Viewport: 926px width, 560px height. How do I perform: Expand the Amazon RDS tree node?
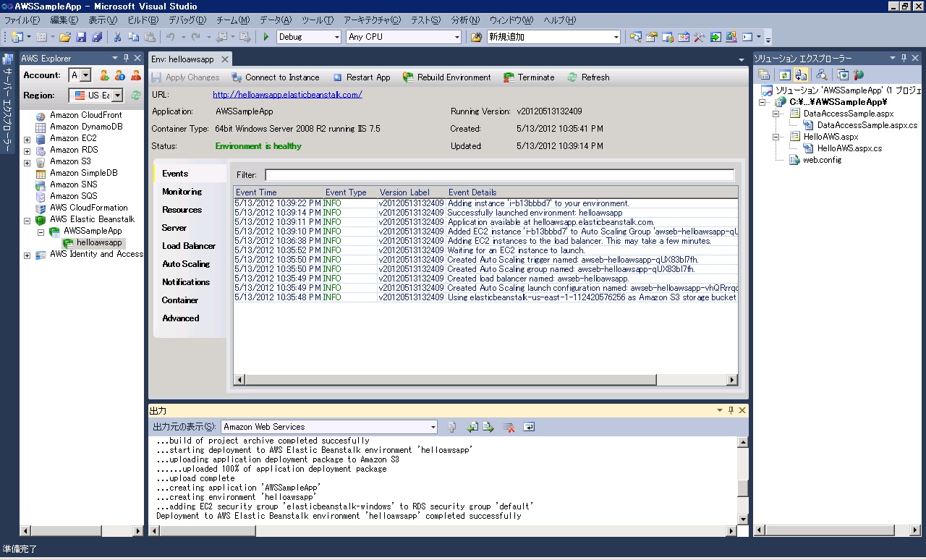pos(27,150)
